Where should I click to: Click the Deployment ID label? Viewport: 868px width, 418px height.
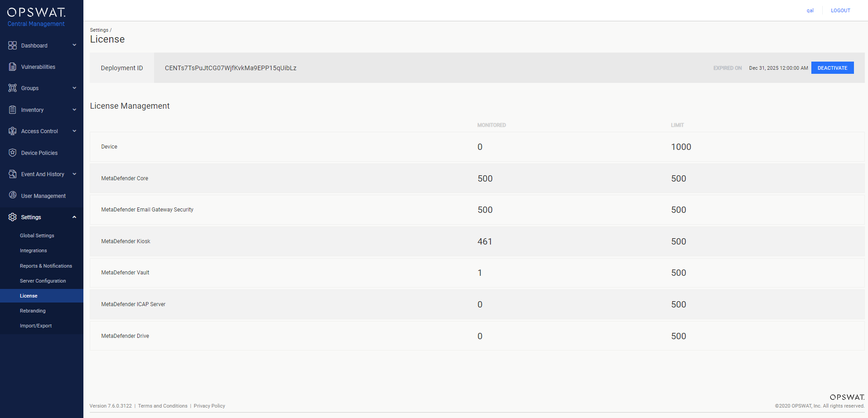(122, 68)
